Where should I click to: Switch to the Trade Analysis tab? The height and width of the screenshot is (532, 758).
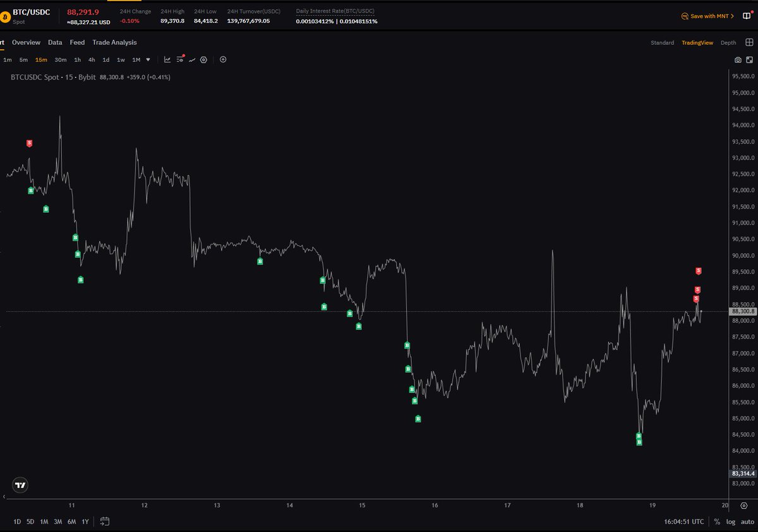click(x=114, y=42)
